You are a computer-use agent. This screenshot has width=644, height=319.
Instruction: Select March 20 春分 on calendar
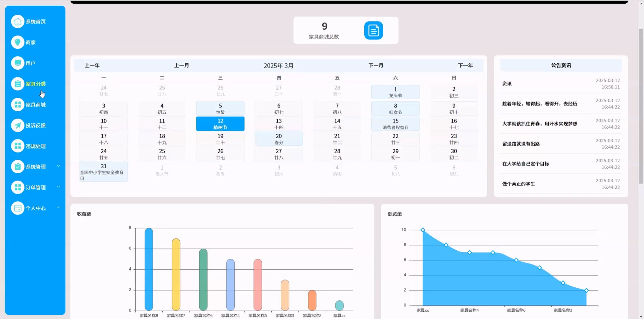pos(278,139)
